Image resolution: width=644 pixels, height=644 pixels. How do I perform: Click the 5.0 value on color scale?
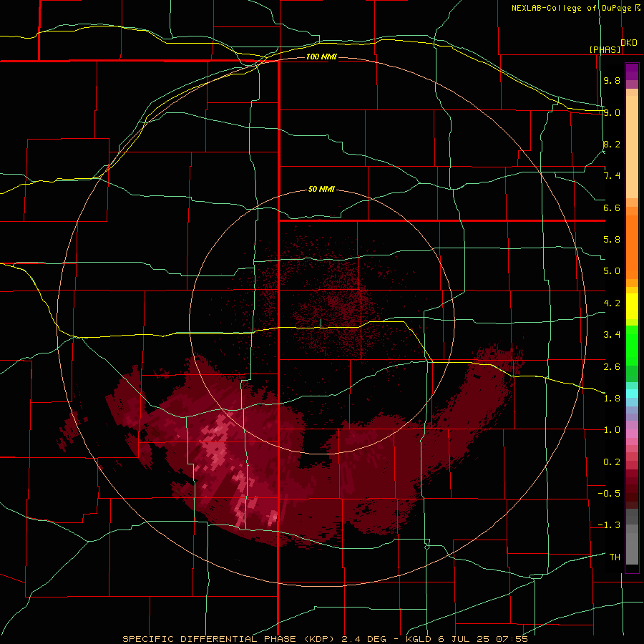pos(612,271)
